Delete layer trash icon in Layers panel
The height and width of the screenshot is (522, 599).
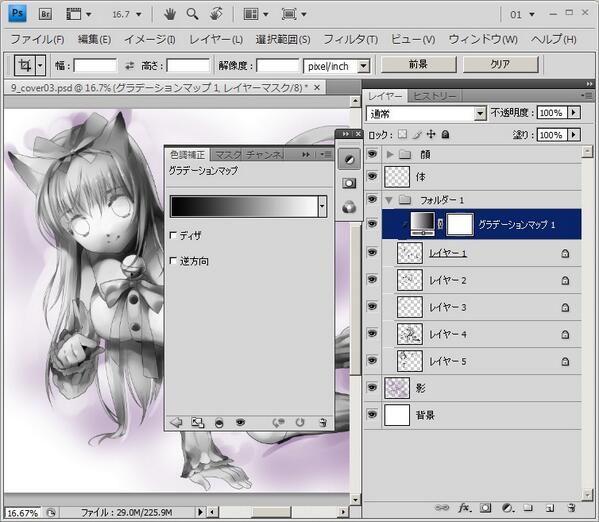tap(571, 508)
